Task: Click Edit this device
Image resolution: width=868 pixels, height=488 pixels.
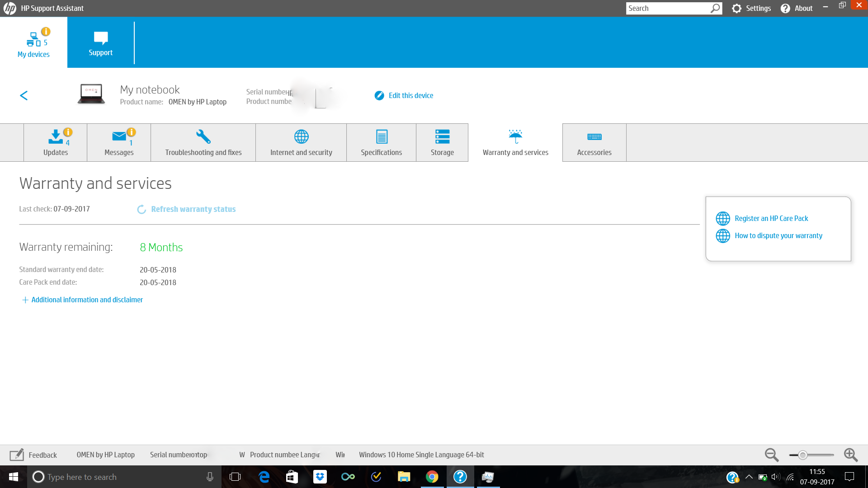Action: click(410, 95)
